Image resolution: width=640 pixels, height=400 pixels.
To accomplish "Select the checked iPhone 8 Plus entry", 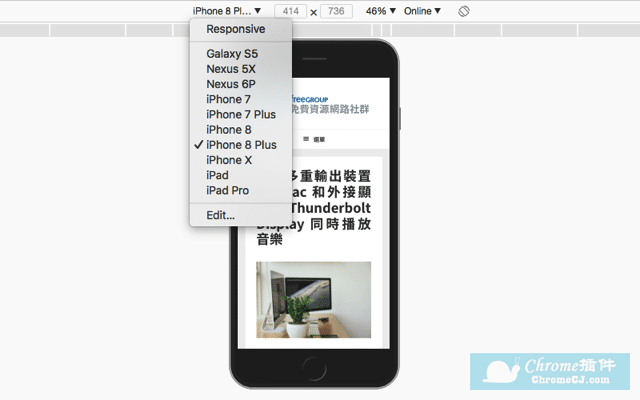I will 241,144.
